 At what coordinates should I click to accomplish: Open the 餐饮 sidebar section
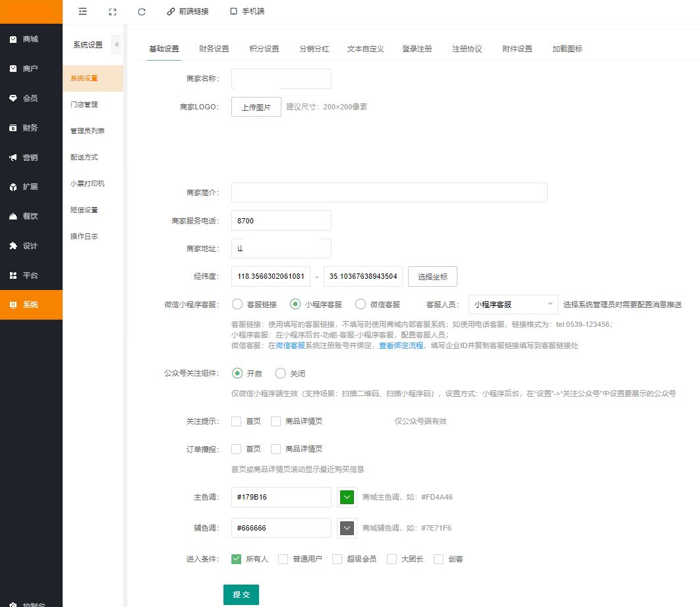30,216
